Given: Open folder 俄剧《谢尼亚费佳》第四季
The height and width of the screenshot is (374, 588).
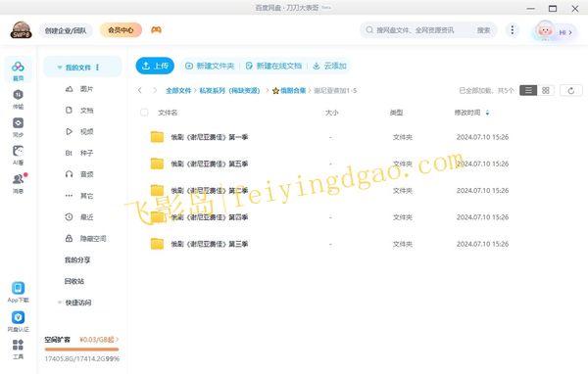Looking at the screenshot, I should click(210, 217).
